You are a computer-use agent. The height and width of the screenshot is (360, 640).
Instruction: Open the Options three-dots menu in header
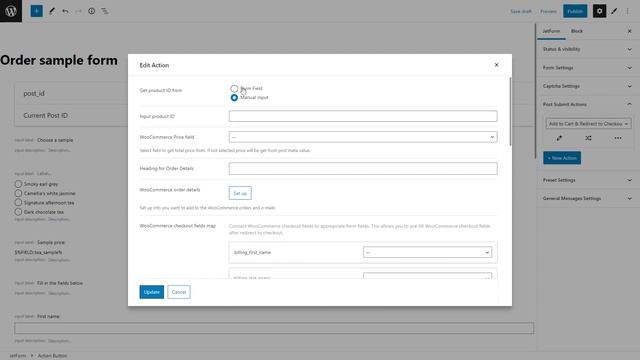(628, 11)
